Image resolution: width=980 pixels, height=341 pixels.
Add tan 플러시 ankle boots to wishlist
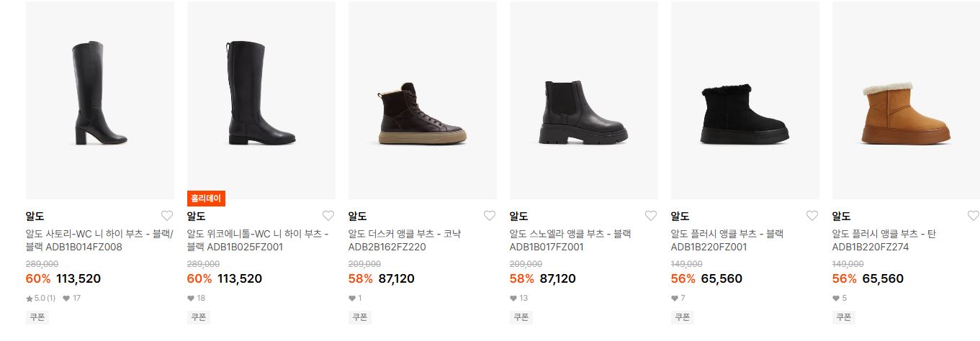pyautogui.click(x=974, y=216)
